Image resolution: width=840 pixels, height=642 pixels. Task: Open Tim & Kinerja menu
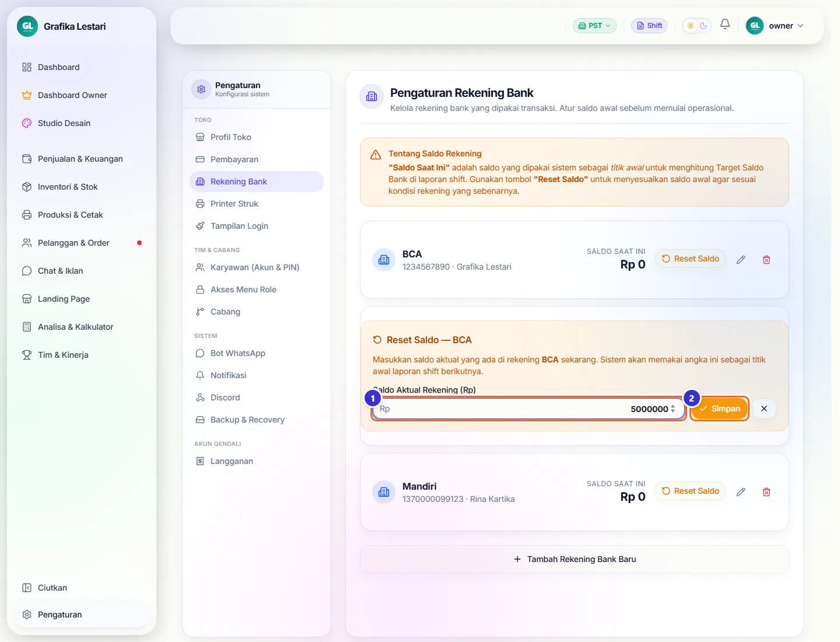coord(82,355)
